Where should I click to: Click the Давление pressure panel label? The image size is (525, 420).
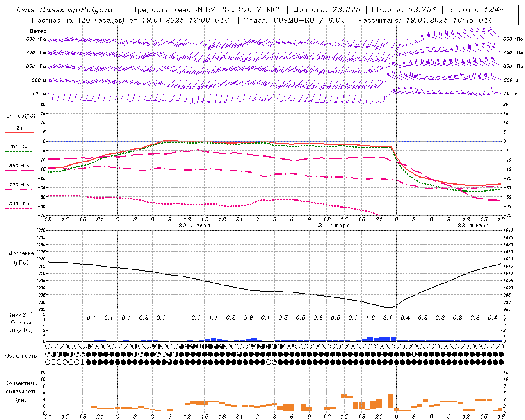click(21, 253)
